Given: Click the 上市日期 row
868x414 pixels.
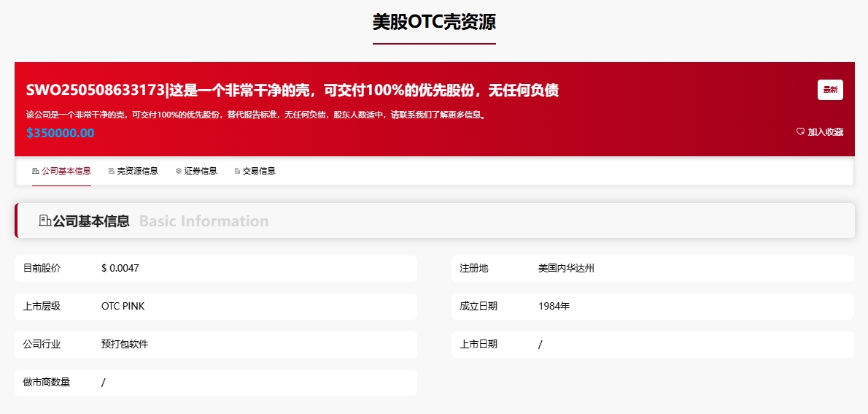Looking at the screenshot, I should tap(652, 345).
